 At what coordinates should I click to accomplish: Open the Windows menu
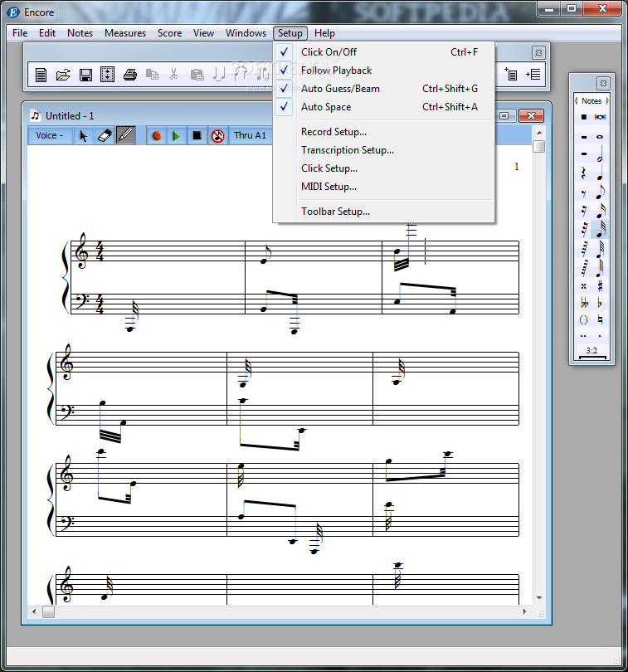click(x=246, y=33)
